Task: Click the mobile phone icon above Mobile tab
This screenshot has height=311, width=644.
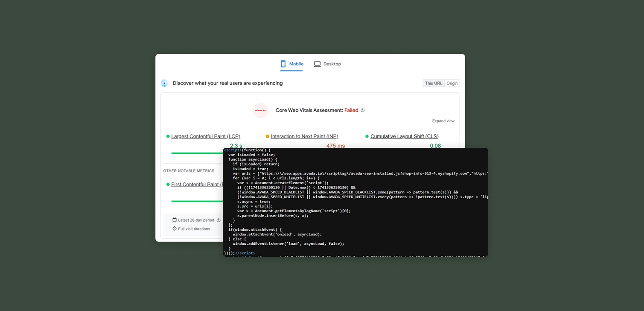Action: [x=283, y=63]
